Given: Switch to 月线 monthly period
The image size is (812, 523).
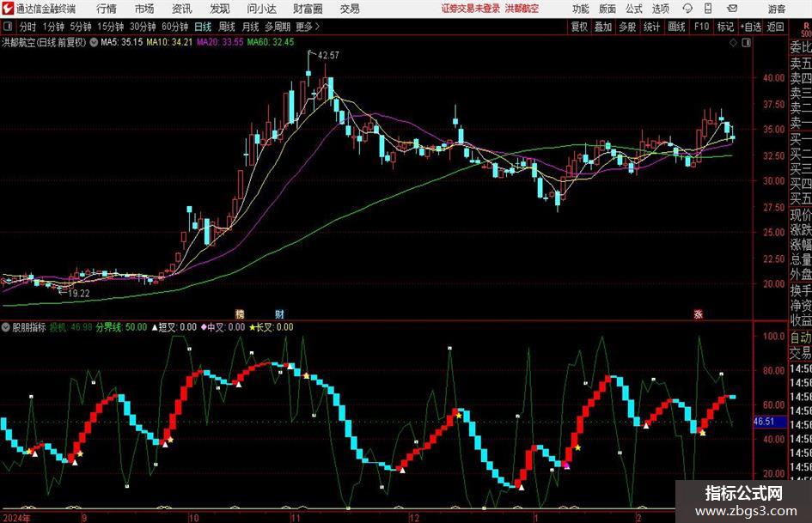Looking at the screenshot, I should pos(251,27).
